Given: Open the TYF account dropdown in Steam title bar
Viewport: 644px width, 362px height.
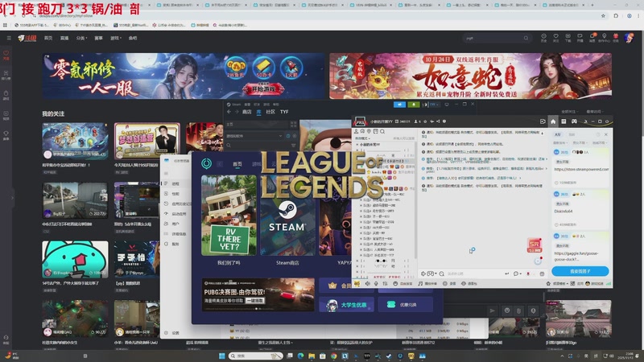Looking at the screenshot, I should click(433, 105).
